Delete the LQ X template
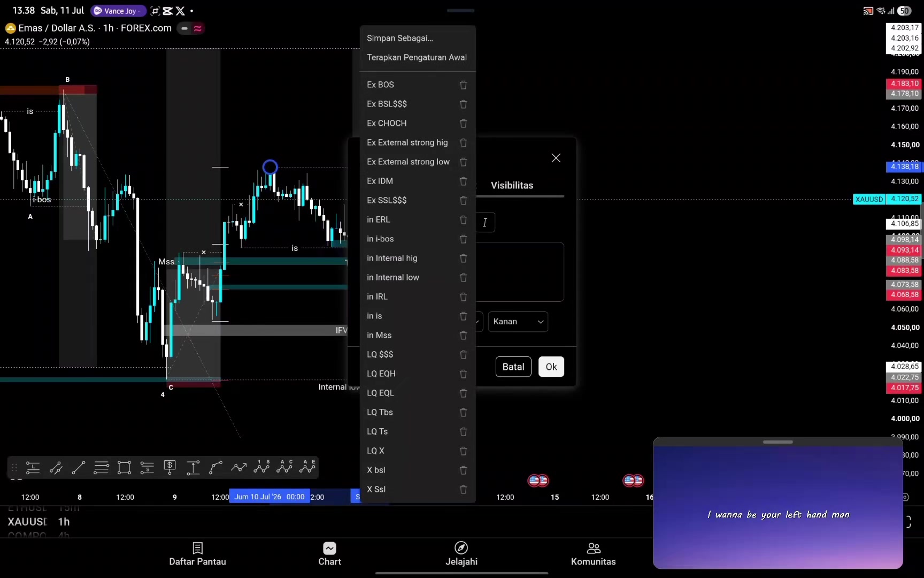Viewport: 924px width, 578px height. [x=464, y=451]
